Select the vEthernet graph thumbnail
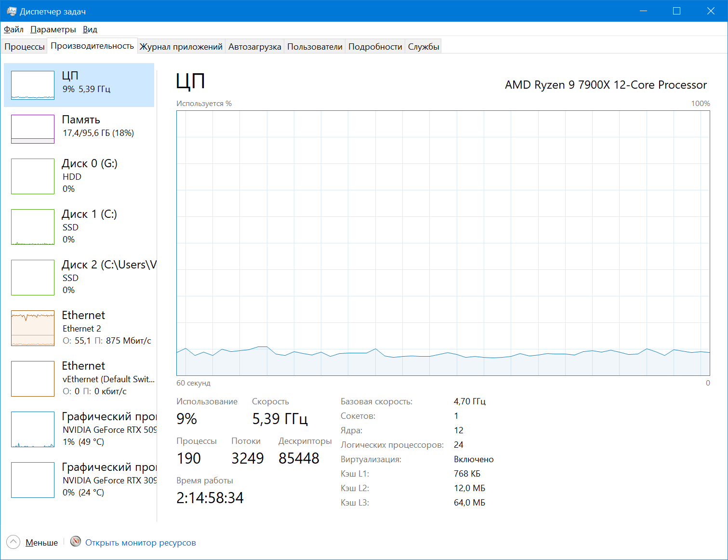 [33, 379]
